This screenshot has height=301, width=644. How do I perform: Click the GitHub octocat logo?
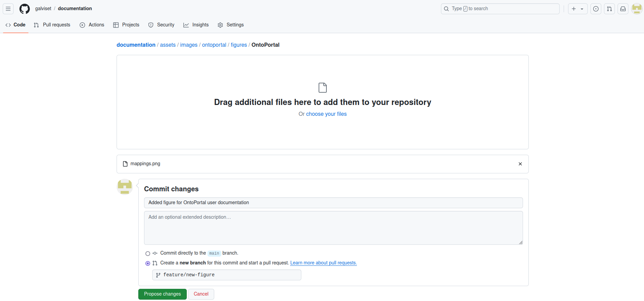point(24,9)
